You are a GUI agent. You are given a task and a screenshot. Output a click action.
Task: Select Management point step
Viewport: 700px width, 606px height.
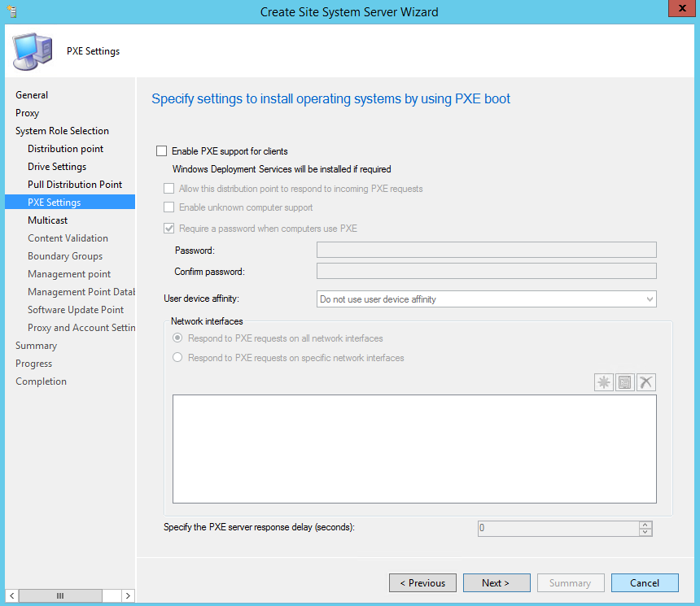pos(69,274)
